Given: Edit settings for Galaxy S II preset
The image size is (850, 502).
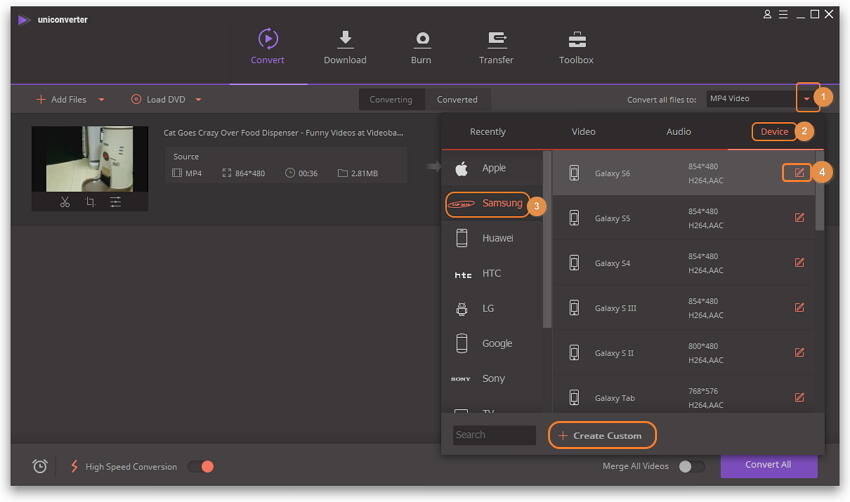Looking at the screenshot, I should (799, 352).
